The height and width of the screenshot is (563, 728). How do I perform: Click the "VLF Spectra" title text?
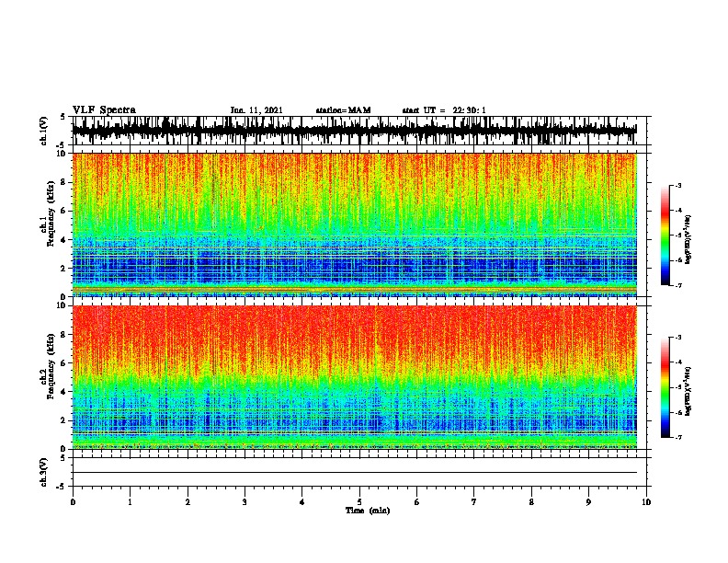point(104,110)
